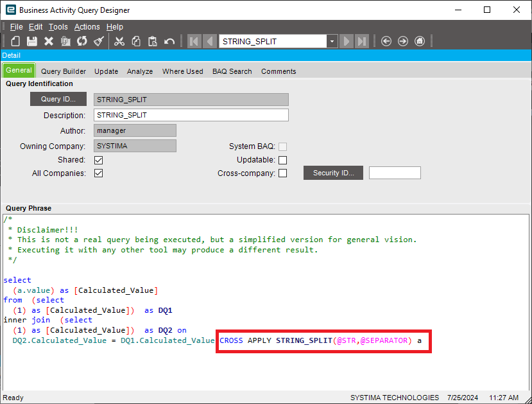Viewport: 532px width, 404px height.
Task: Click the Undo toolbar icon
Action: point(169,41)
